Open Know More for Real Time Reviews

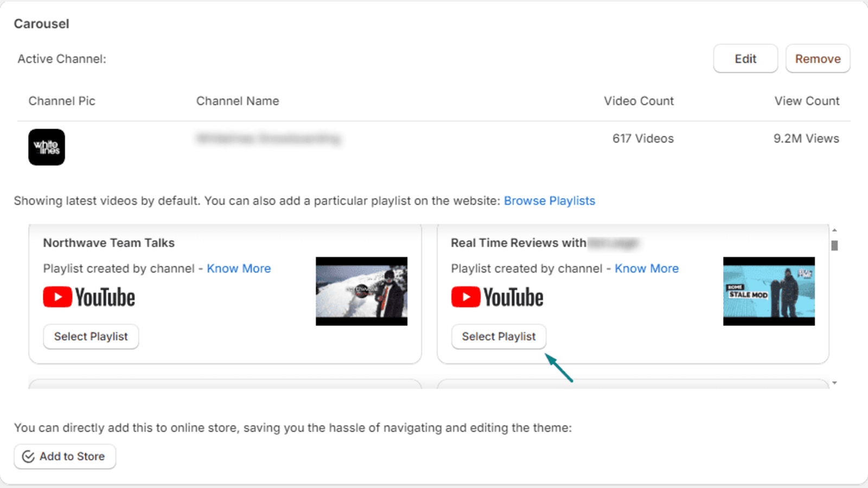tap(647, 268)
